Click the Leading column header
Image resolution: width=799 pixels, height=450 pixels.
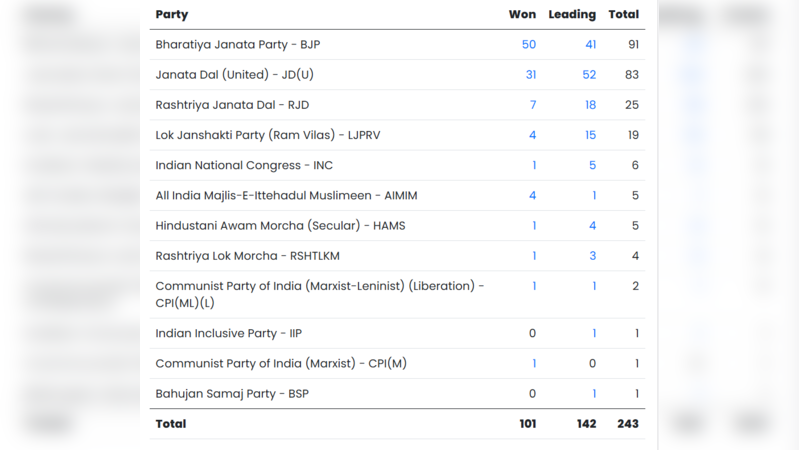(x=572, y=15)
